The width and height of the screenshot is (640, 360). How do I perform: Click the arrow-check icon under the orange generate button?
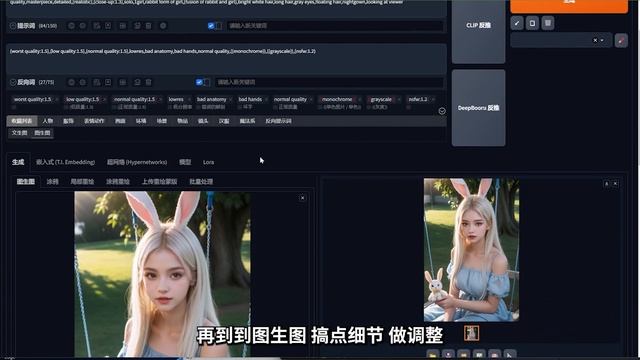coord(517,23)
